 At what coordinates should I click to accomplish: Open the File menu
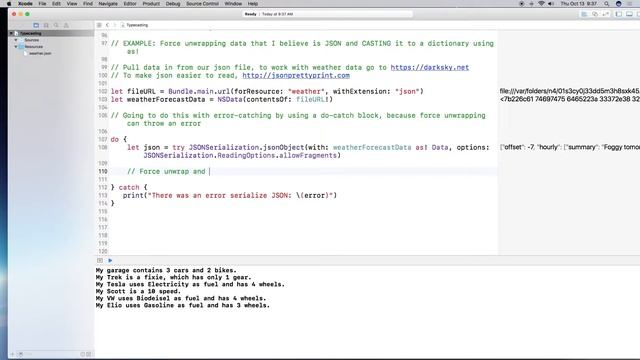[x=42, y=4]
